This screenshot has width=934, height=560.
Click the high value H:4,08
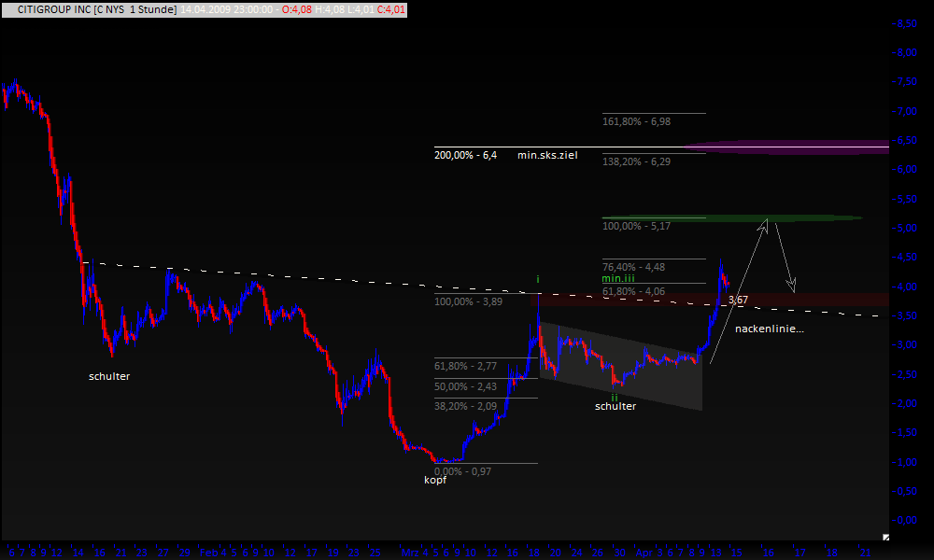[x=330, y=9]
